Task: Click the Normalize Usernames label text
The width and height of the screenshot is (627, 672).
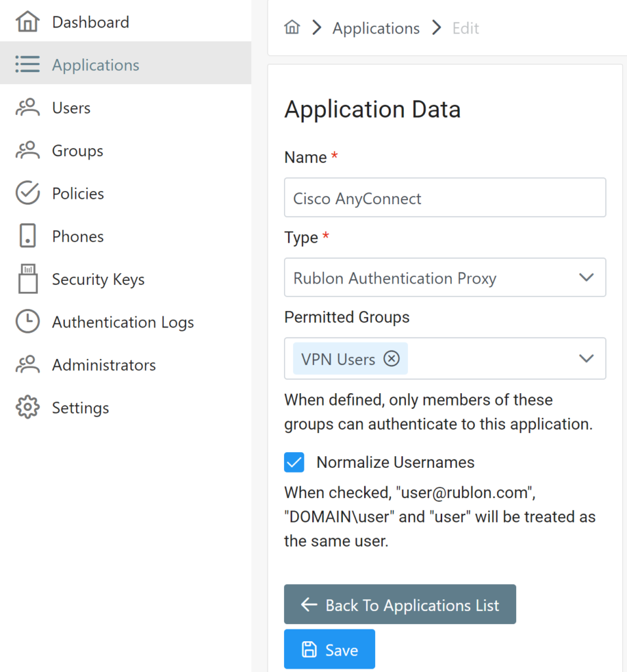Action: 395,462
